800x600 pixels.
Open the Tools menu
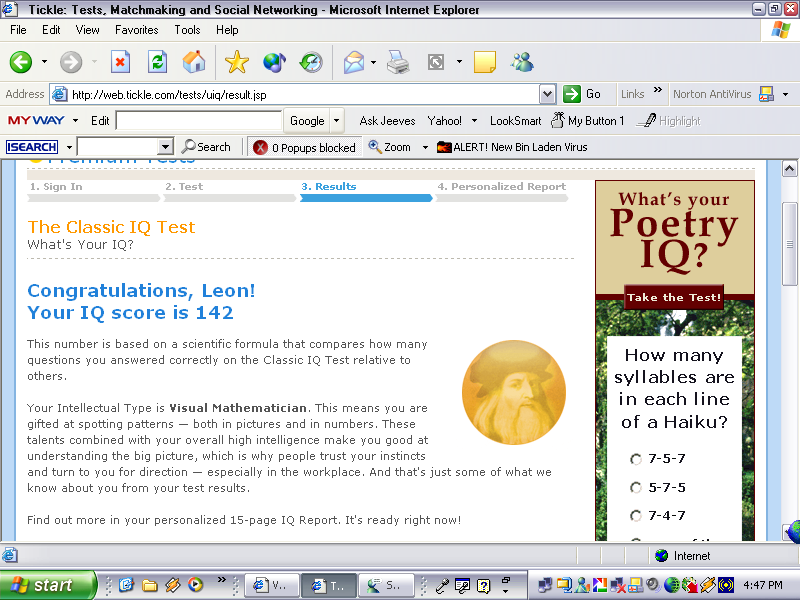tap(187, 30)
